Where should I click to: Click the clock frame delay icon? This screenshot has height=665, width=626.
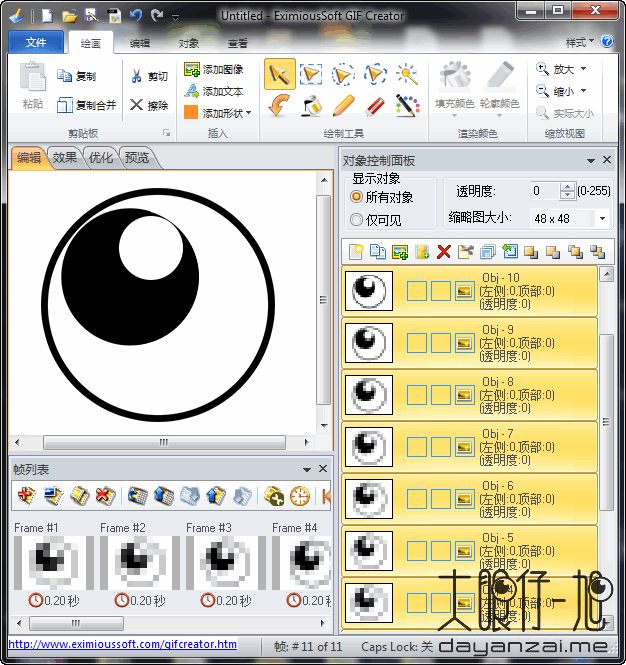coord(300,496)
